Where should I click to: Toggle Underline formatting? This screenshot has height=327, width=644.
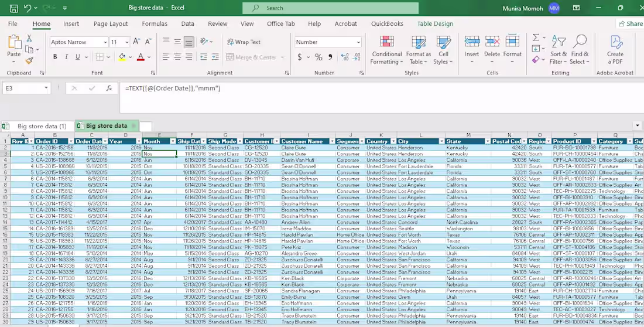coord(77,57)
